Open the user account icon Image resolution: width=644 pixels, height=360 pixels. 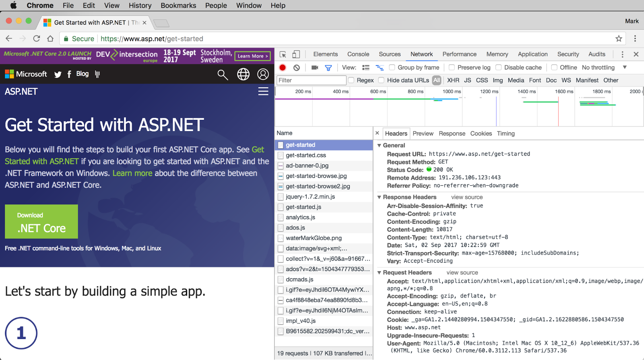coord(263,74)
